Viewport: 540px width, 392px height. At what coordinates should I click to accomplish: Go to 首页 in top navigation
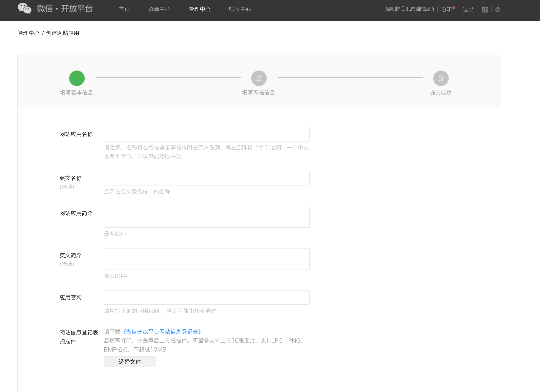[x=124, y=9]
